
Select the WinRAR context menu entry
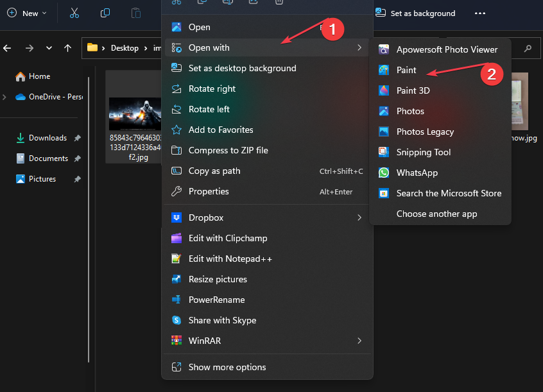coord(268,341)
